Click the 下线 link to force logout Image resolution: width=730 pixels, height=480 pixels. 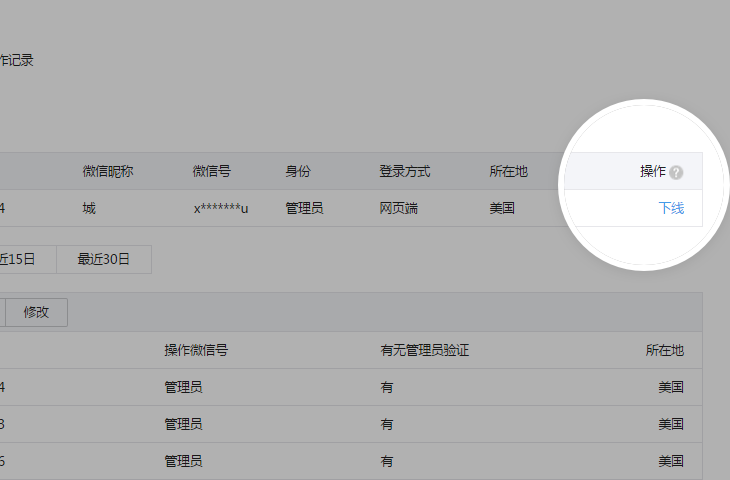(x=671, y=208)
